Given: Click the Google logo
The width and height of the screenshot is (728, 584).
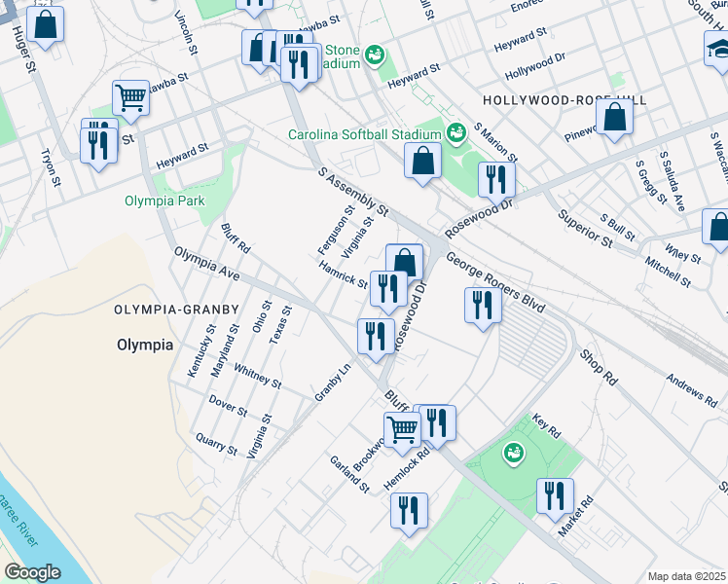Looking at the screenshot, I should click(x=32, y=572).
